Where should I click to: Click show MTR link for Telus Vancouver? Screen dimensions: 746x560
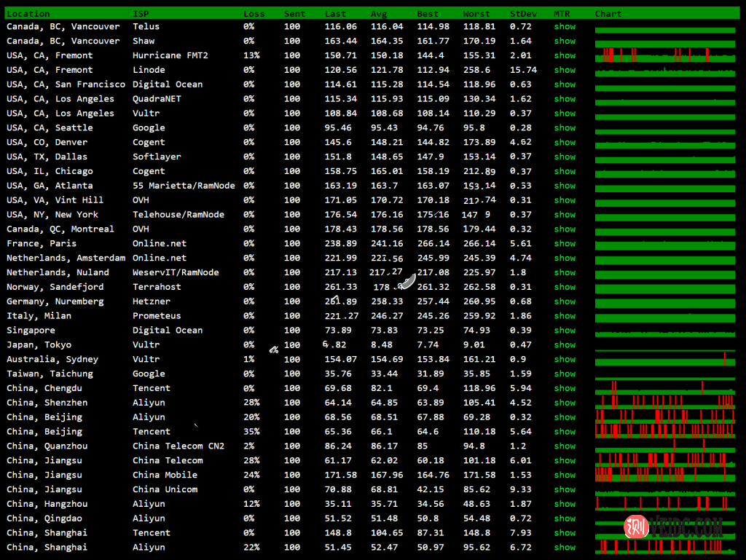[x=565, y=26]
